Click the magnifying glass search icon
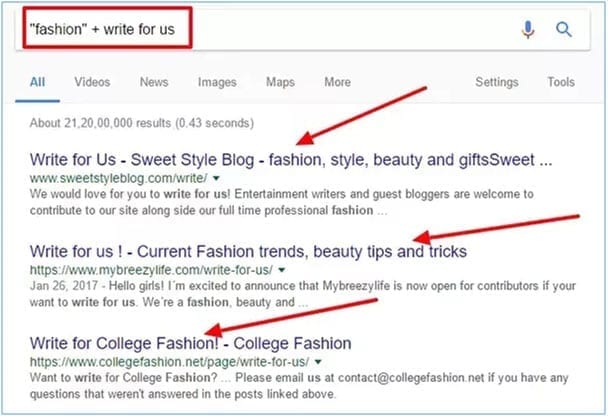 (x=563, y=29)
